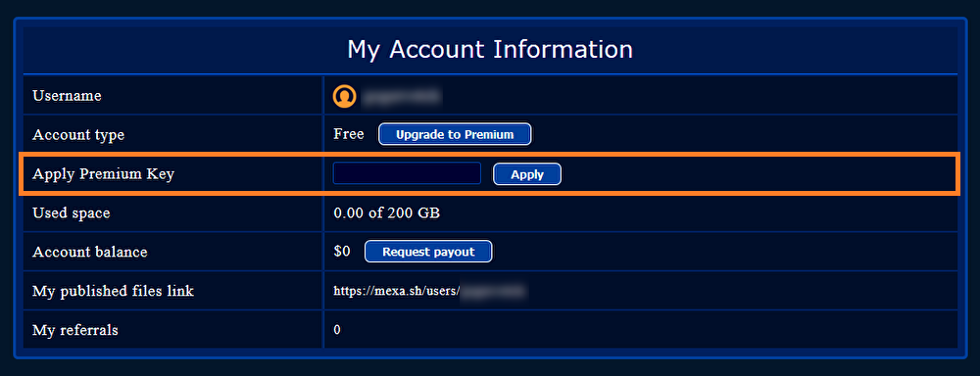Click the My published files link label
Image resolution: width=980 pixels, height=376 pixels.
coord(113,291)
